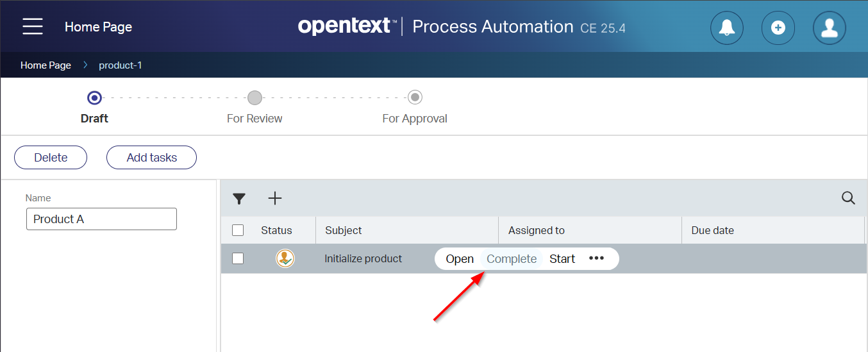Select the For Review stage marker

pos(255,98)
